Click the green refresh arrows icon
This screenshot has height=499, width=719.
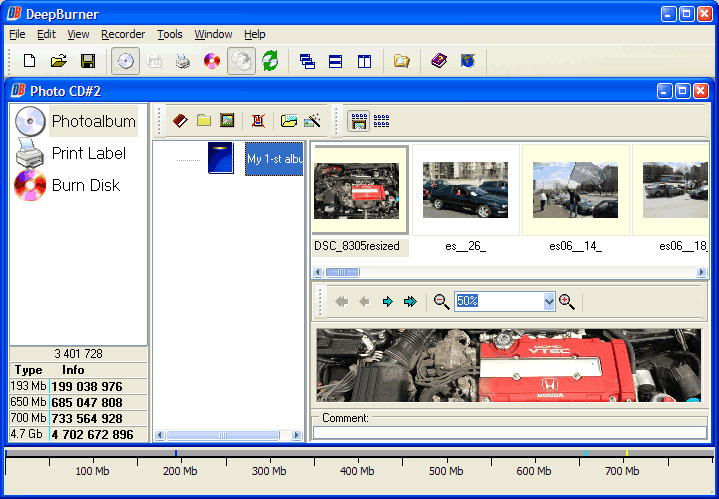(270, 61)
